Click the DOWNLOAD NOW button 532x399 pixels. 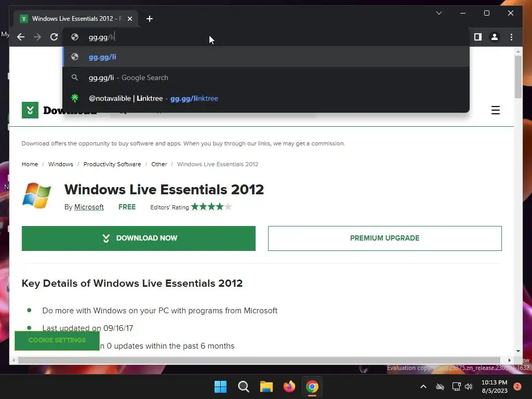coord(138,238)
